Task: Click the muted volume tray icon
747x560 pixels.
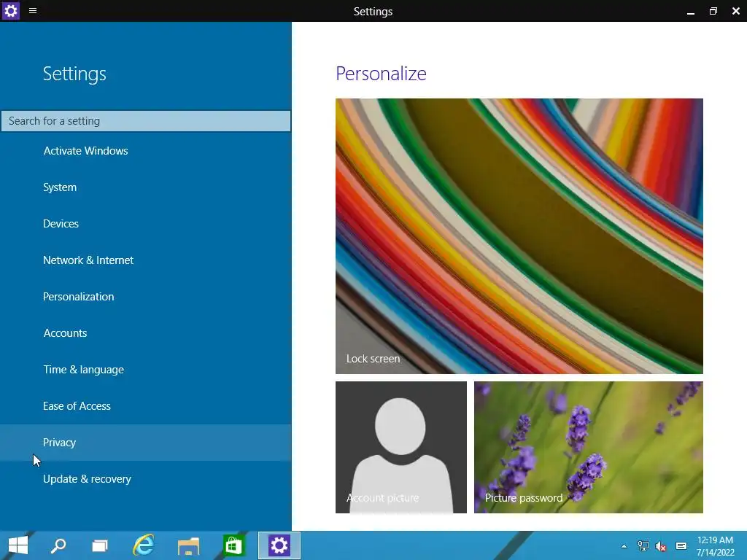Action: coord(661,546)
